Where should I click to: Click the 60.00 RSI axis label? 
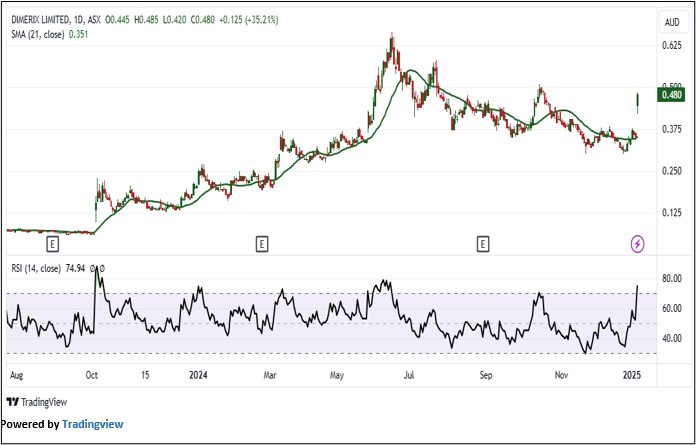click(672, 309)
